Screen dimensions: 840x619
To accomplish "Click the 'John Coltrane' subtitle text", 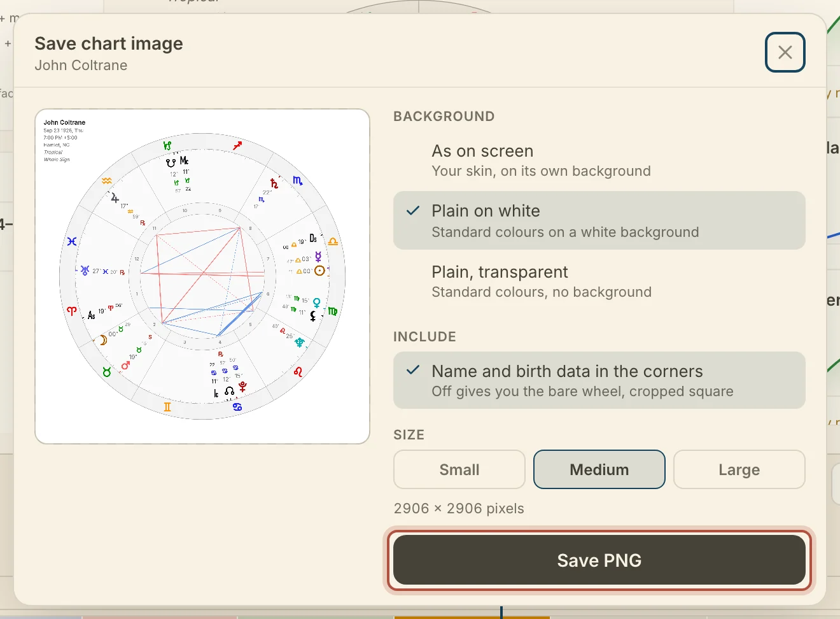I will pyautogui.click(x=81, y=65).
